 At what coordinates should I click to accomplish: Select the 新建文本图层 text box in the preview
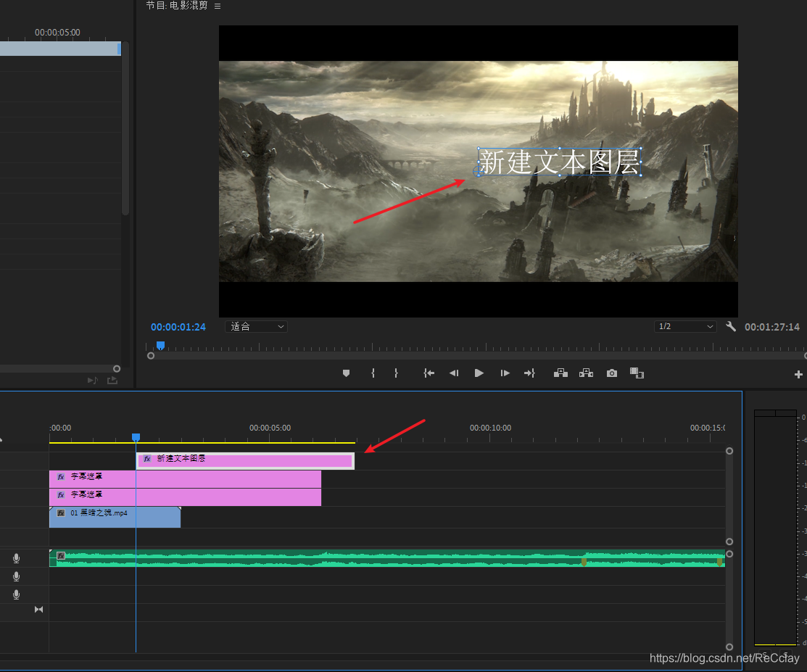[x=560, y=162]
